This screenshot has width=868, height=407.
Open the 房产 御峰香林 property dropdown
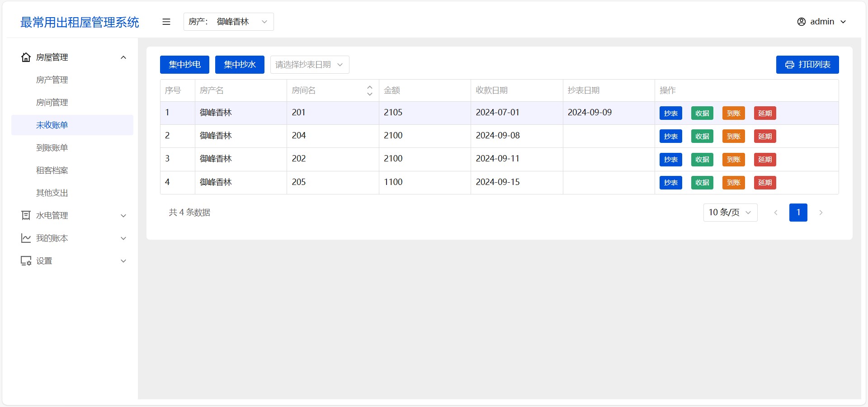(x=228, y=22)
